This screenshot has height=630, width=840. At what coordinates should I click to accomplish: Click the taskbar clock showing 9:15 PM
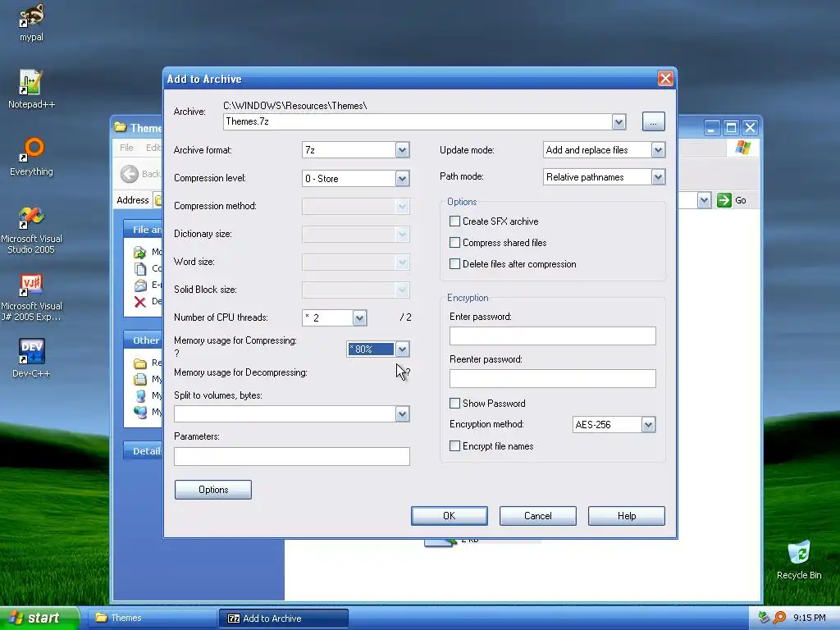pos(810,618)
